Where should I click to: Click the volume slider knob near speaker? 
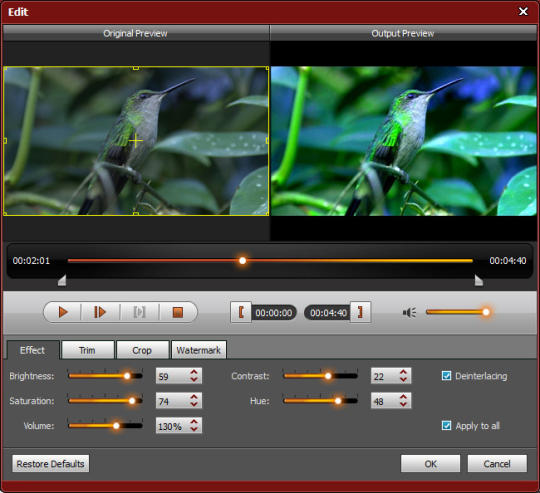pos(486,312)
